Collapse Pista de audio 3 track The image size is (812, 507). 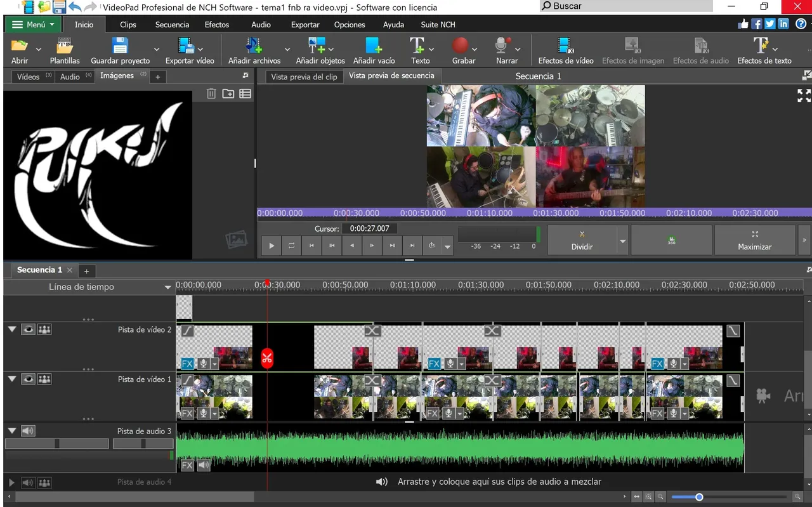click(x=11, y=431)
